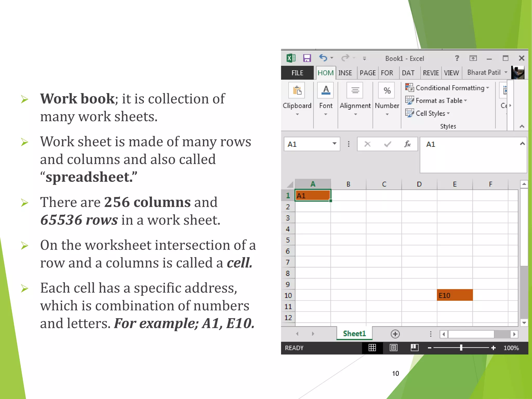Collapse the formula bar with its caret
Screen dimensions: 532x399
(x=522, y=144)
